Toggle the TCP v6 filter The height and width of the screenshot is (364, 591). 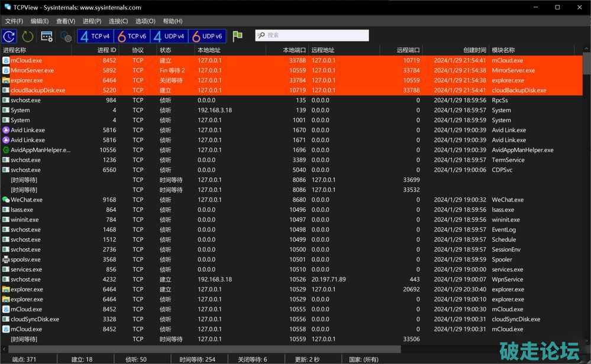(132, 37)
